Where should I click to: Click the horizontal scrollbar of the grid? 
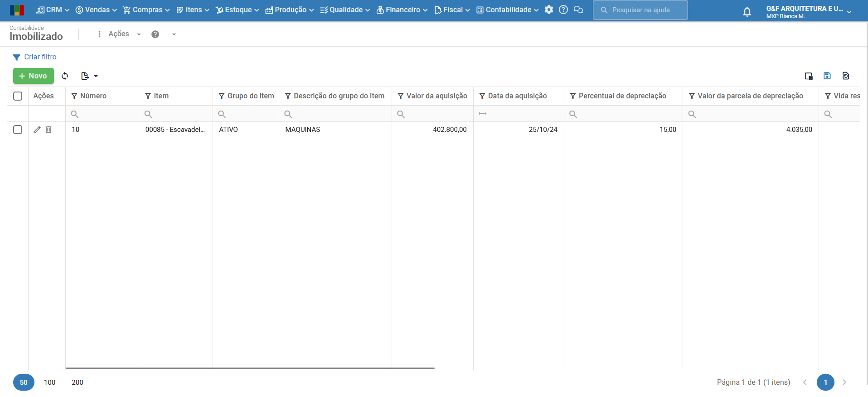click(x=250, y=368)
